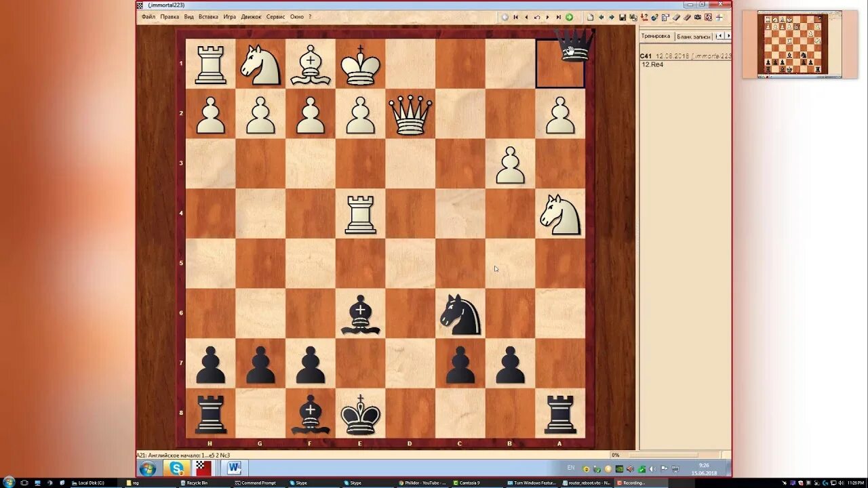
Task: Select the white knight on a4
Action: [560, 214]
